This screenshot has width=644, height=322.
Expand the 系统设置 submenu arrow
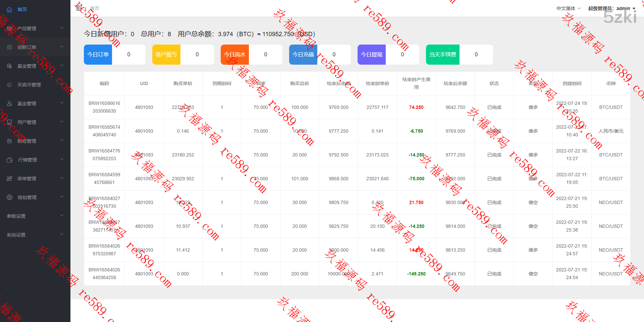[62, 235]
